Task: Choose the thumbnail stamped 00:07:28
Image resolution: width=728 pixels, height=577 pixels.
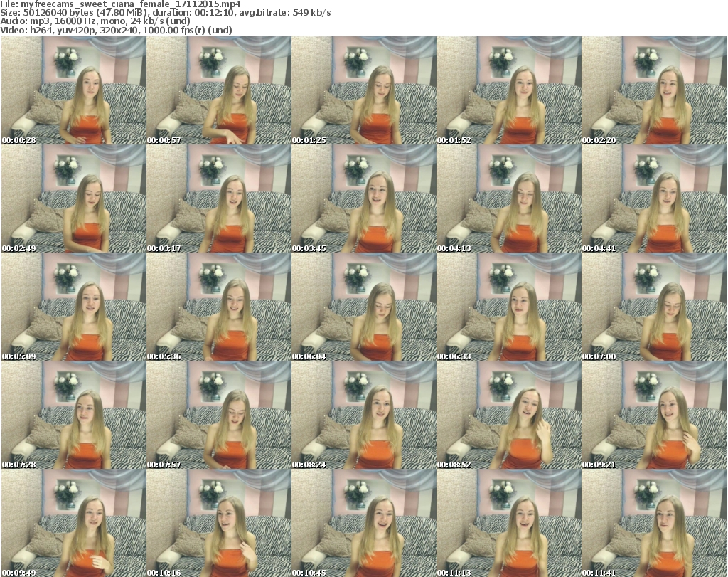Action: click(x=74, y=415)
